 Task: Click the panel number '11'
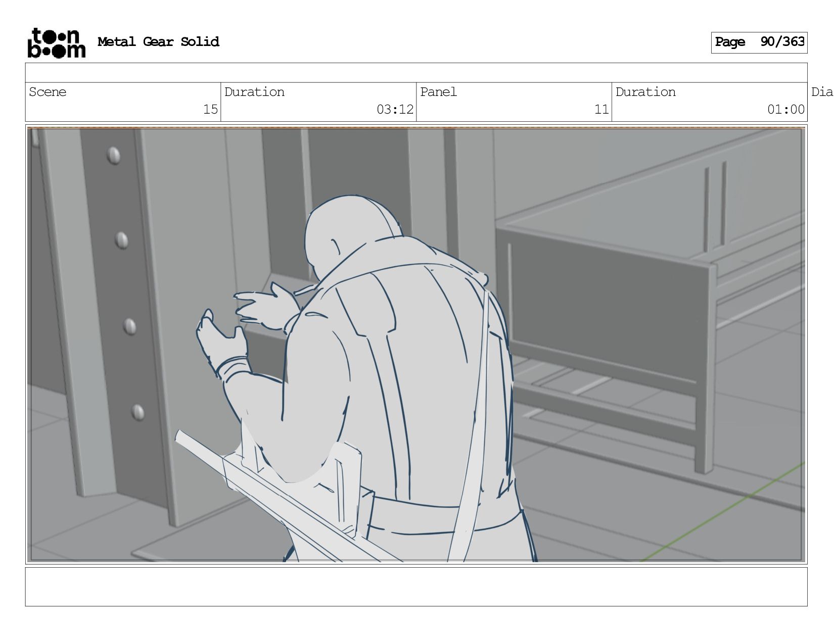point(601,109)
